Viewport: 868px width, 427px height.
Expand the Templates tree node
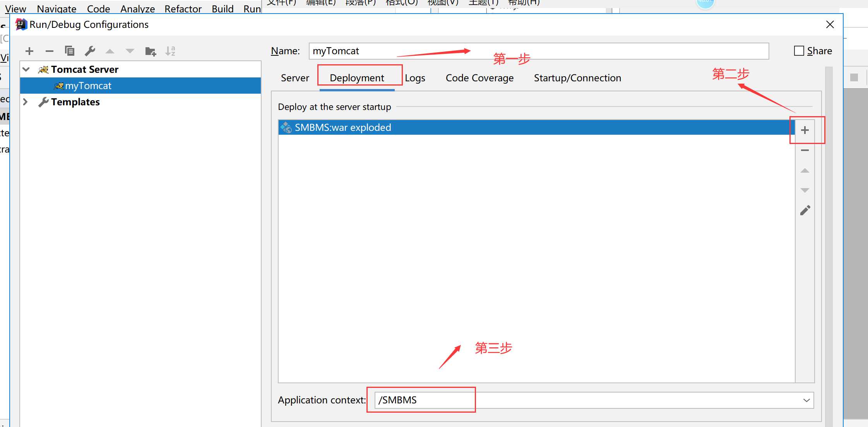[x=26, y=102]
